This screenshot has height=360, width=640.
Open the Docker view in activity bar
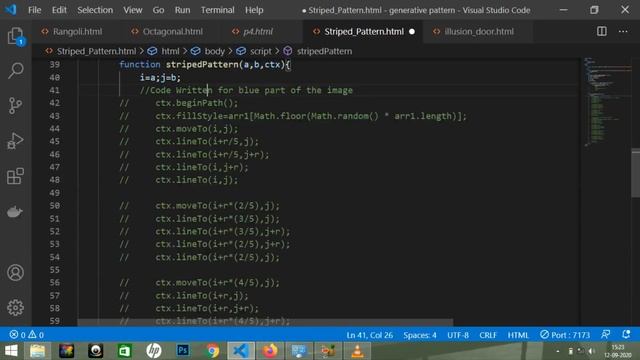[16, 212]
